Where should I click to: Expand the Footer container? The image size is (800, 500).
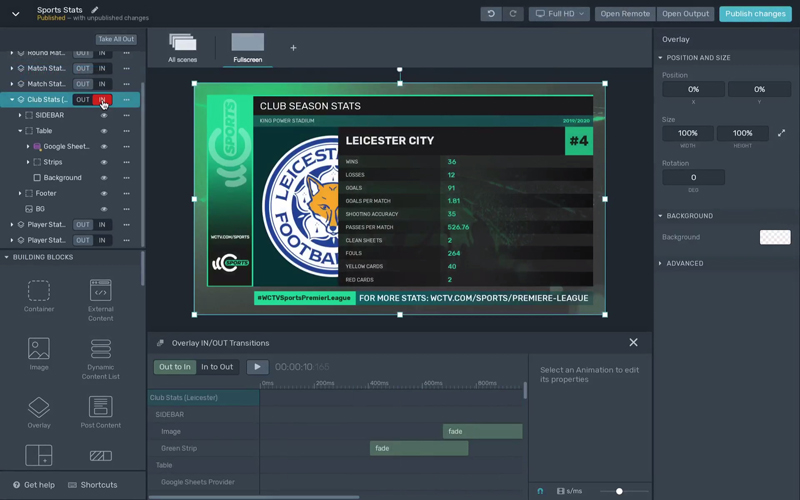pos(20,193)
